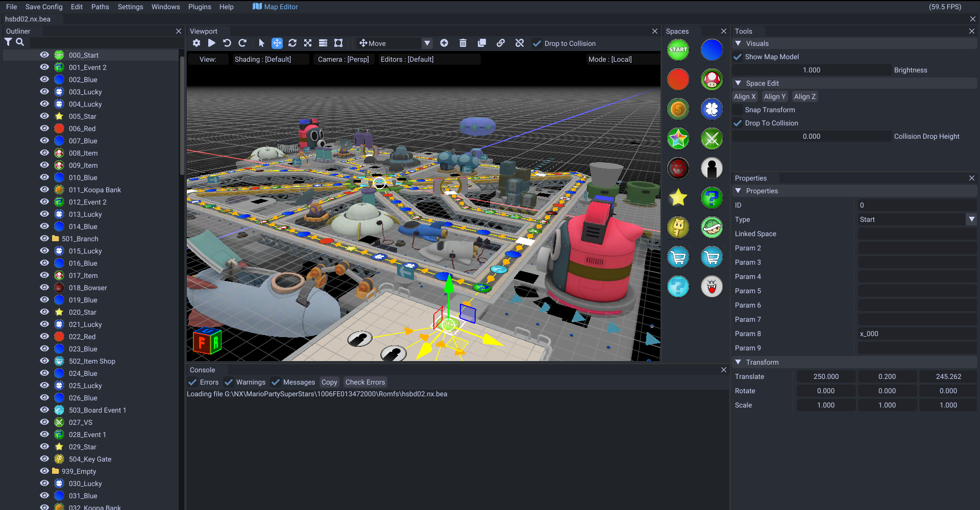Viewport: 980px width, 510px height.
Task: Click the Outliner filter funnel icon
Action: [8, 42]
